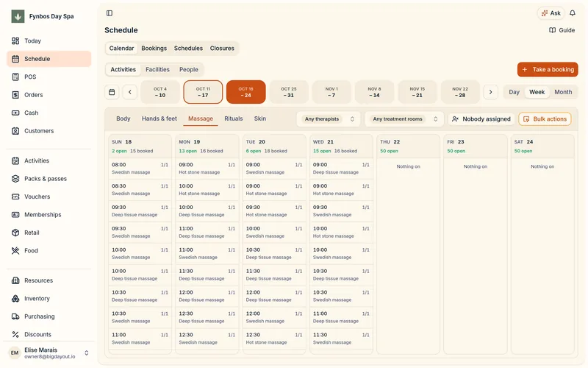Click the Discounts percent icon
Image resolution: width=588 pixels, height=368 pixels.
tap(15, 334)
